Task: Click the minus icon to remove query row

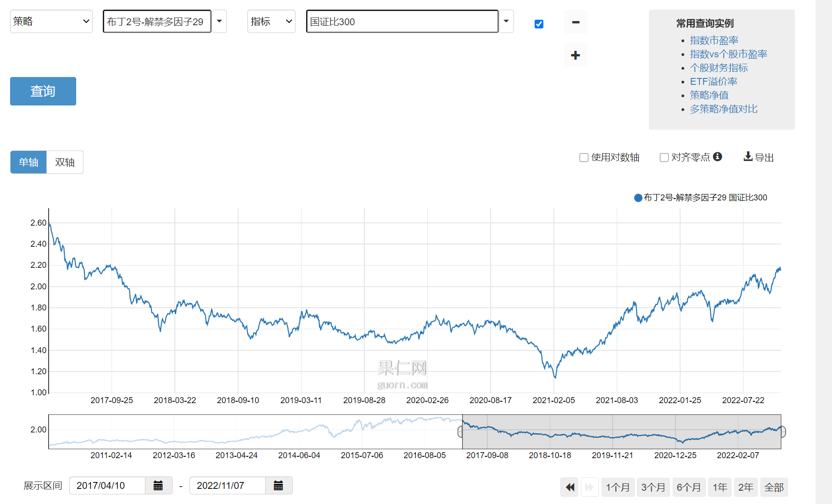Action: 575,22
